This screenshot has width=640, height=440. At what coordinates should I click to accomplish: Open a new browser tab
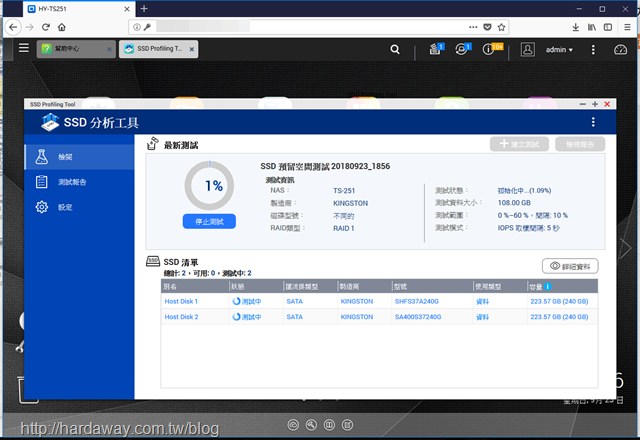point(144,9)
